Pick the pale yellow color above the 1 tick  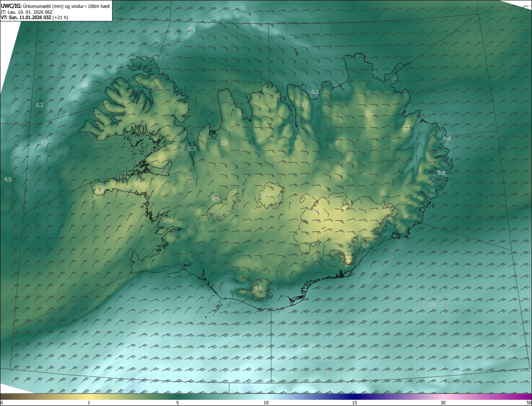click(89, 396)
